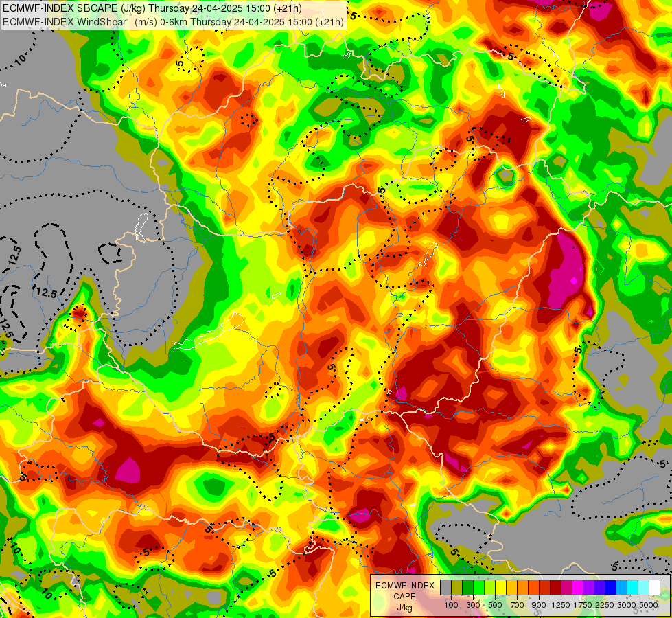Select the pure yellow legend swatch
The height and width of the screenshot is (618, 672).
pyautogui.click(x=500, y=587)
